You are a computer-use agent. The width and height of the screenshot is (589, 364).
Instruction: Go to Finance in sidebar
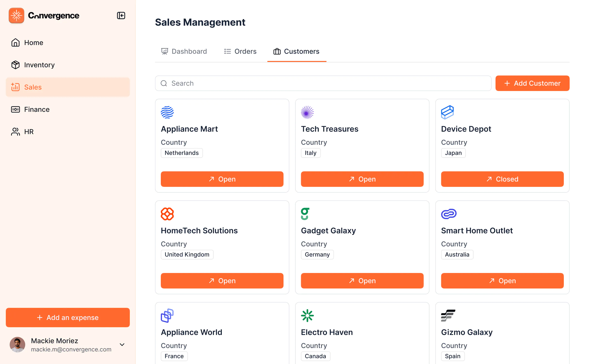point(37,109)
